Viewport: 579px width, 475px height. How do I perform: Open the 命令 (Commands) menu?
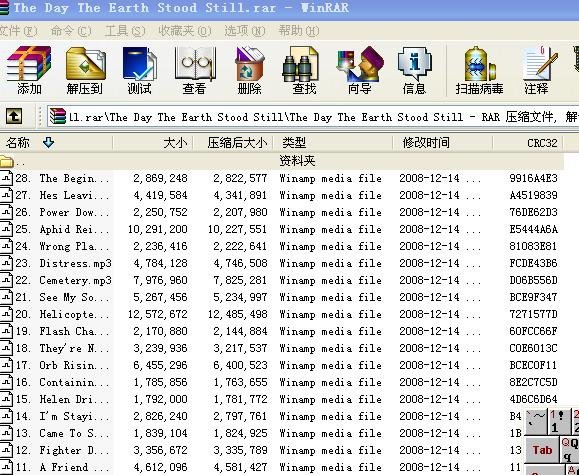point(71,31)
